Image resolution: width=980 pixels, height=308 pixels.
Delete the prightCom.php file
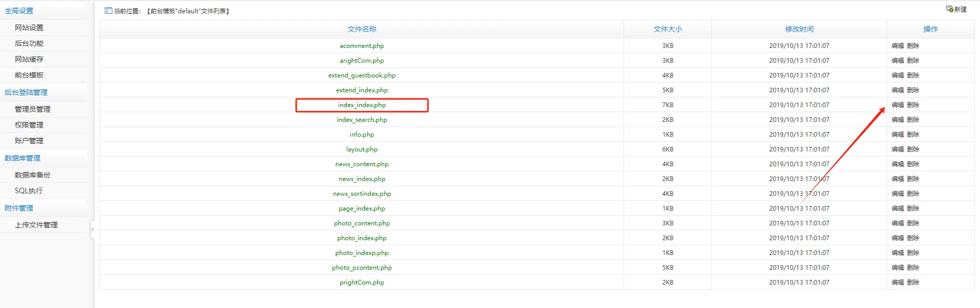coord(913,283)
